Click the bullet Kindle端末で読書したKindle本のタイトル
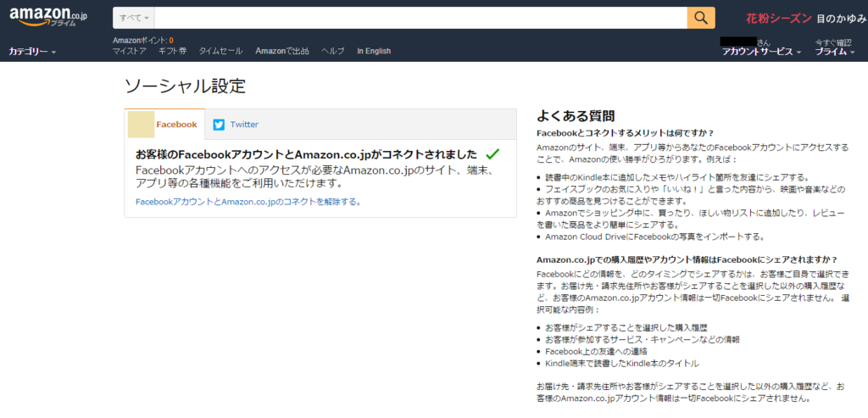The width and height of the screenshot is (868, 418). 622,364
